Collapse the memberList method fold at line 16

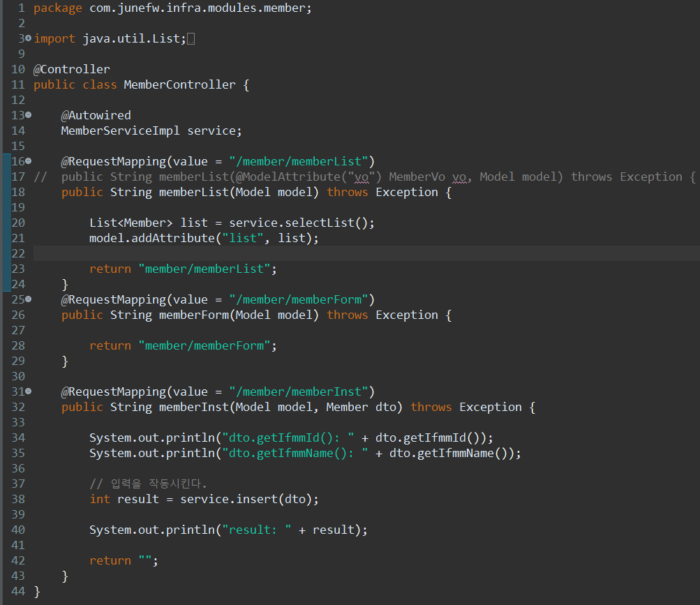point(28,161)
